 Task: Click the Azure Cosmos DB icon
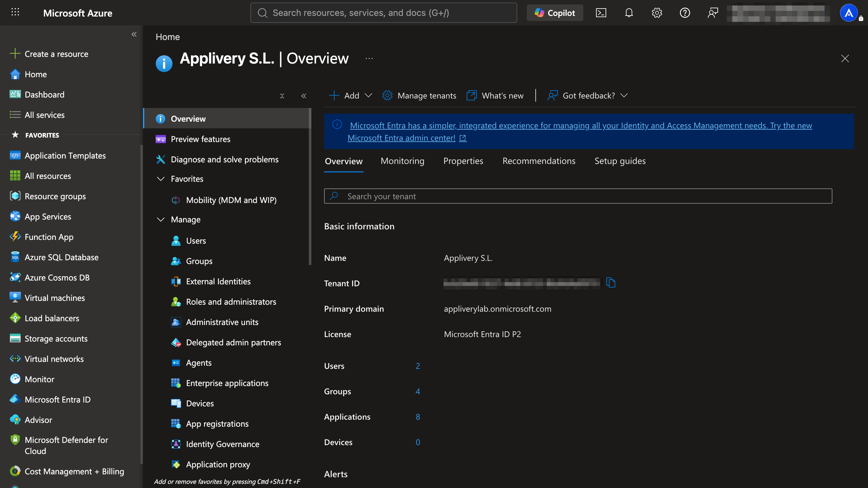[x=15, y=277]
